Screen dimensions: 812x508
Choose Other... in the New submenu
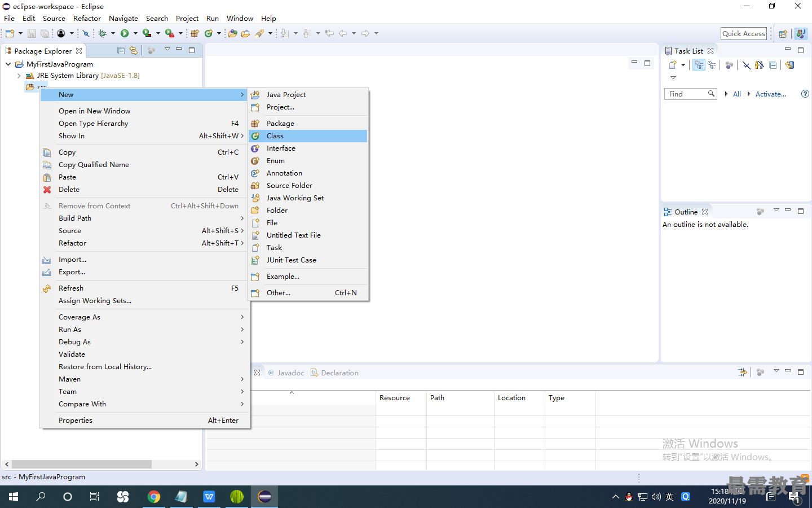click(308, 293)
